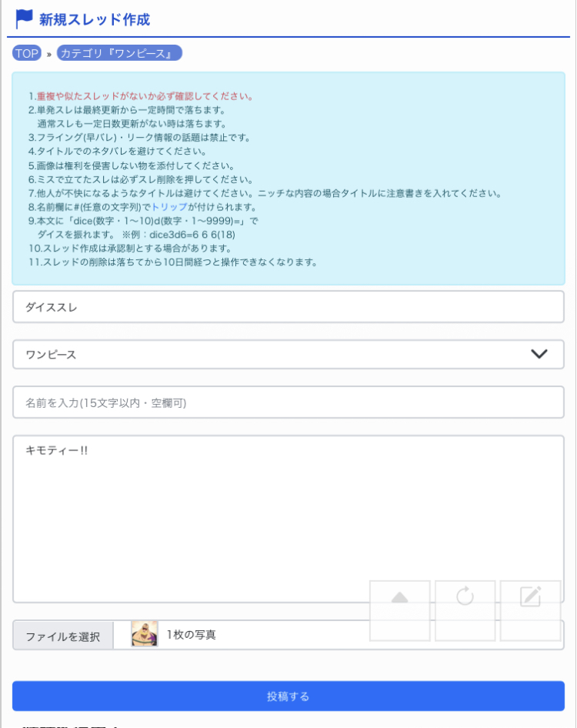Click the blue flag icon beside the heading
577x728 pixels.
click(25, 18)
